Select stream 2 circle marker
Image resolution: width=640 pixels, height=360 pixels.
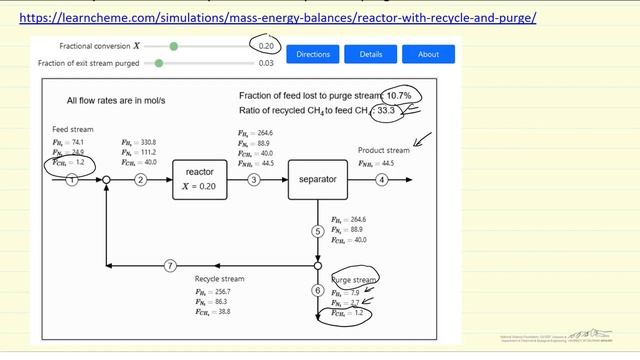(x=140, y=180)
